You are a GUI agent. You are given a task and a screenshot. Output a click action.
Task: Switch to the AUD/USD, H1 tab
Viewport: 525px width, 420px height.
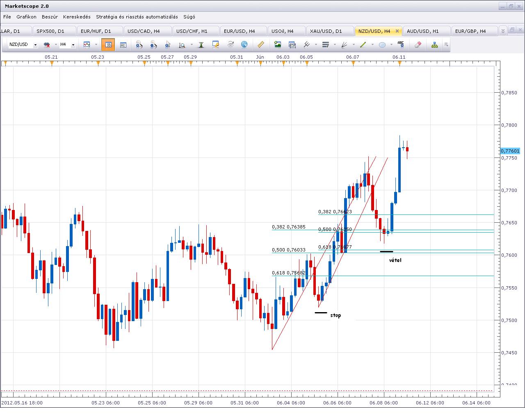[x=427, y=31]
